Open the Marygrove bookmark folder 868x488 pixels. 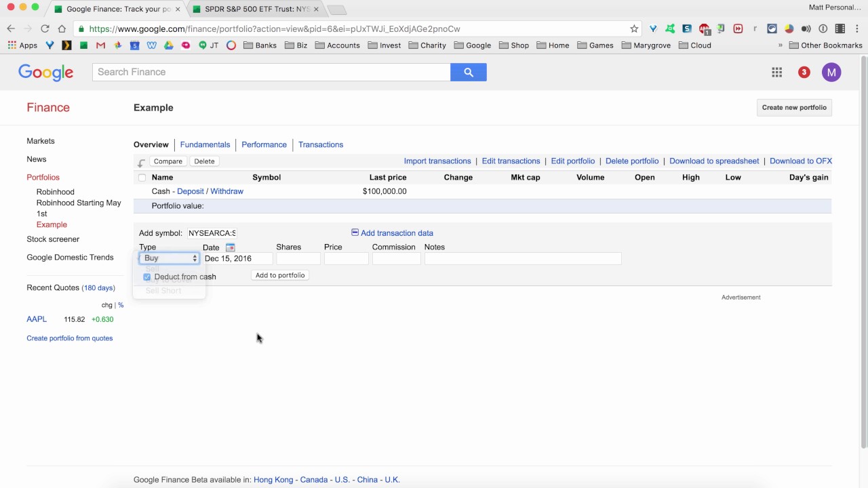pos(646,45)
